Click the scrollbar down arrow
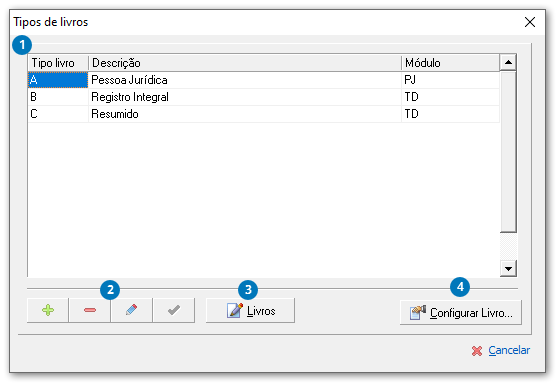The width and height of the screenshot is (559, 386). pyautogui.click(x=508, y=268)
